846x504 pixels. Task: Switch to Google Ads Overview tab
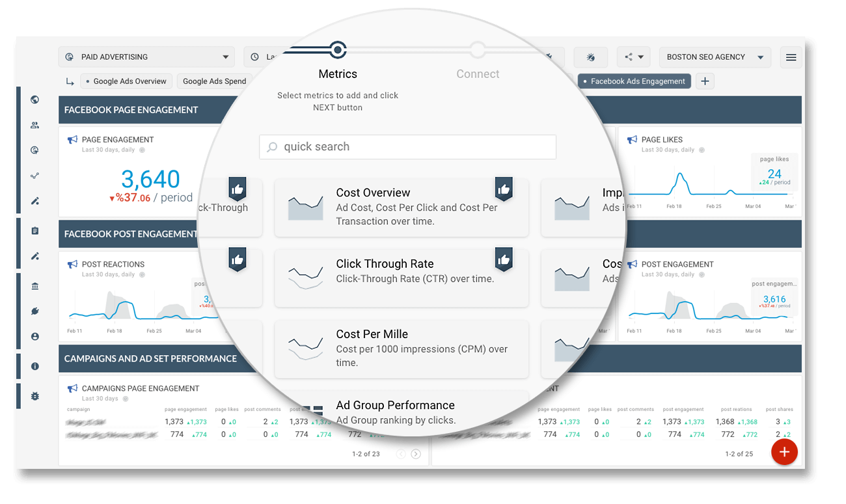[x=126, y=81]
